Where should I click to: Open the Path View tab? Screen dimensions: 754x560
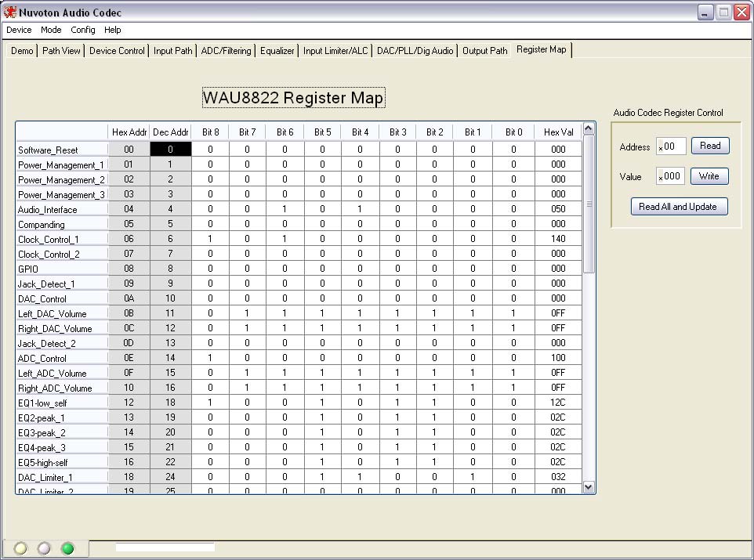coord(61,51)
